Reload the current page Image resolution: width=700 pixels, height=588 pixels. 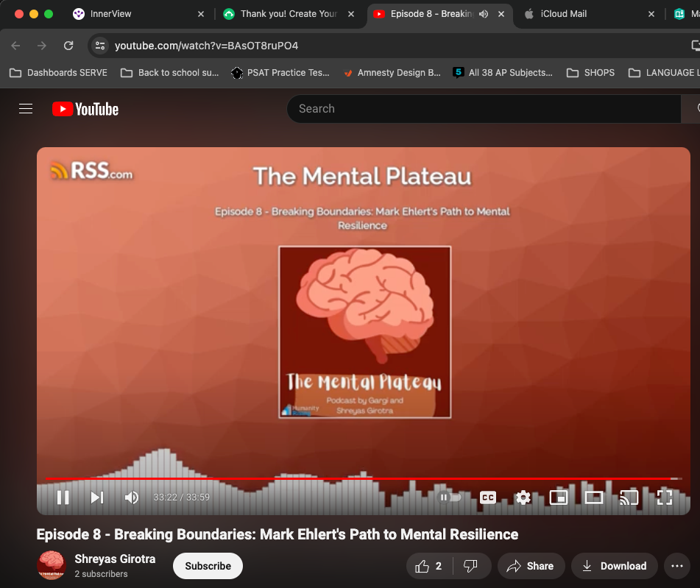68,46
